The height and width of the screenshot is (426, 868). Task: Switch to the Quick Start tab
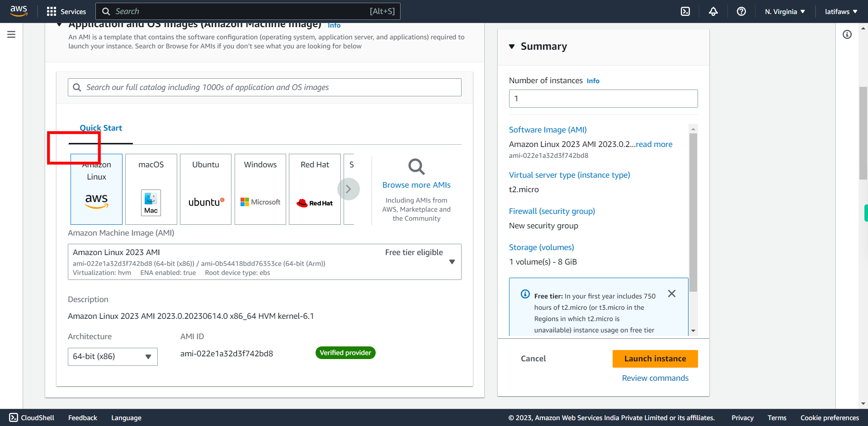pos(101,128)
